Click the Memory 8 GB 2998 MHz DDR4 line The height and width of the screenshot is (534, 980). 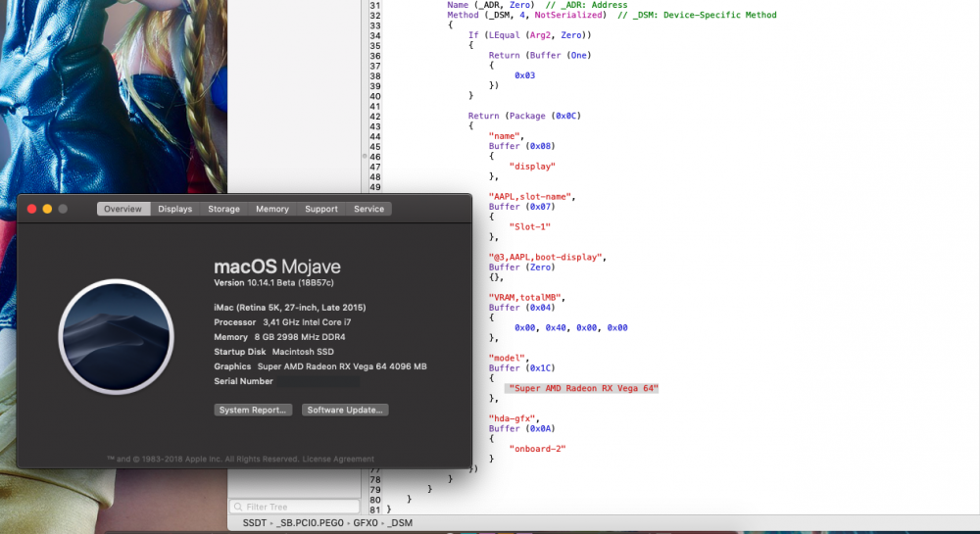(279, 337)
